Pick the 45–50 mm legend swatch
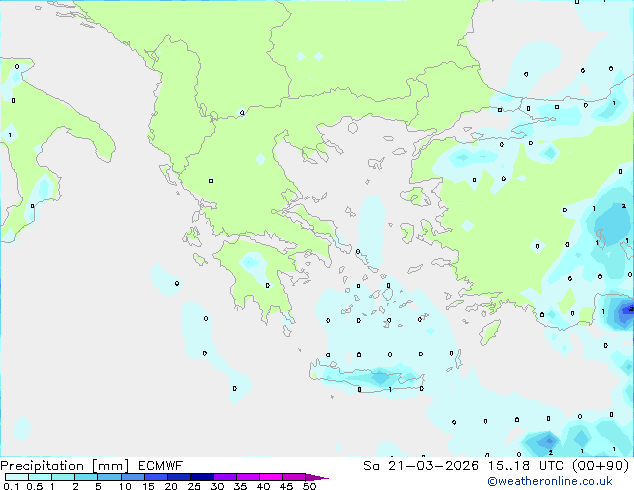634x490 pixels. coord(294,477)
